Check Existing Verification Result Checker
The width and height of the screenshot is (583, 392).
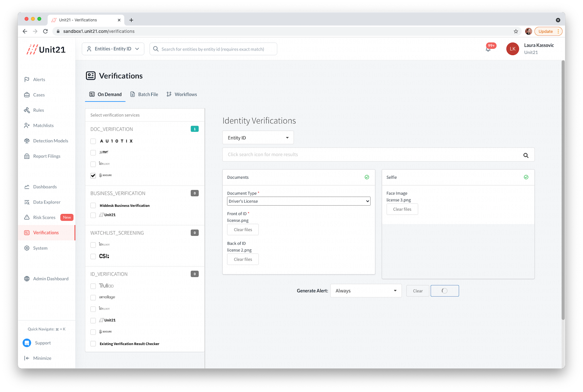coord(93,344)
